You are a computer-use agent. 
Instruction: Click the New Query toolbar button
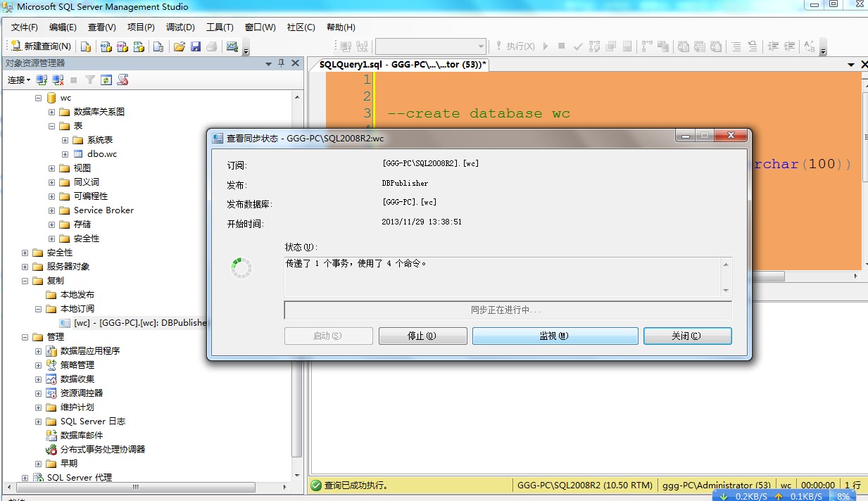pyautogui.click(x=41, y=46)
